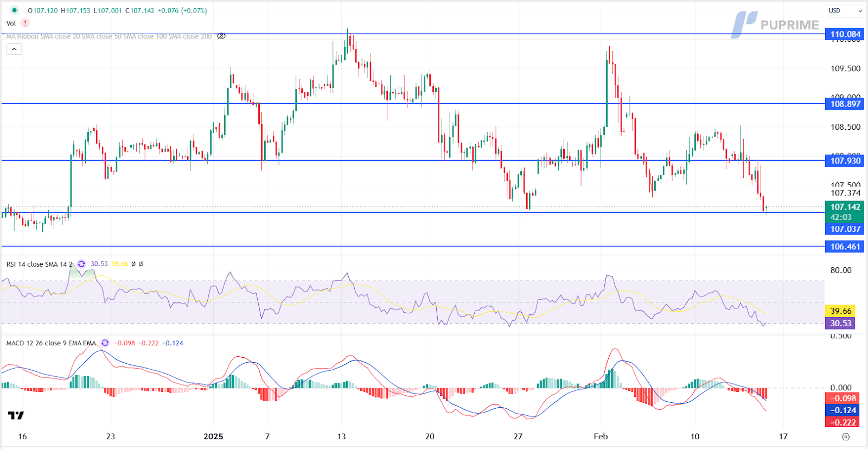The width and height of the screenshot is (868, 449).
Task: Click the close value C107.142
Action: click(x=139, y=10)
